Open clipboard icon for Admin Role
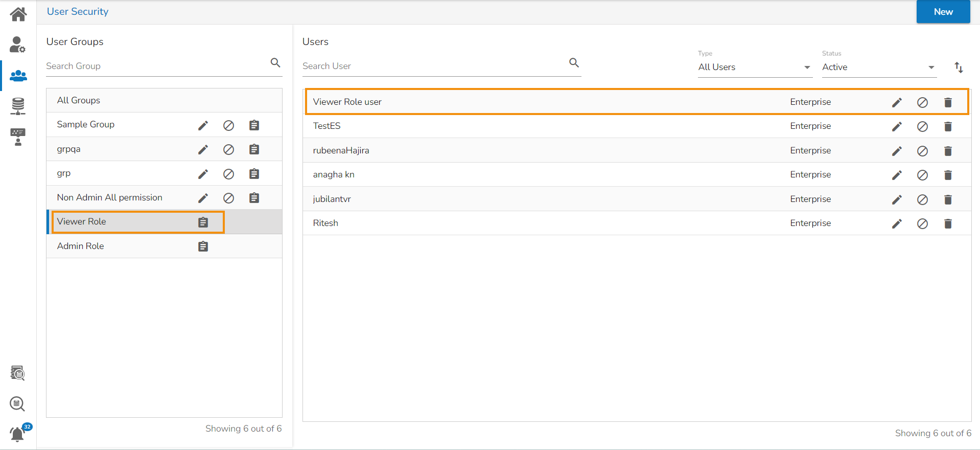The width and height of the screenshot is (980, 450). tap(203, 246)
